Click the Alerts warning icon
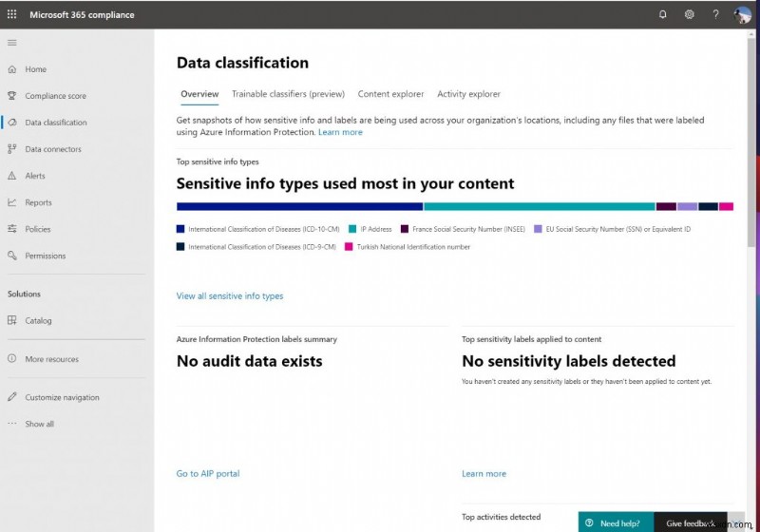The width and height of the screenshot is (760, 532). coord(12,176)
